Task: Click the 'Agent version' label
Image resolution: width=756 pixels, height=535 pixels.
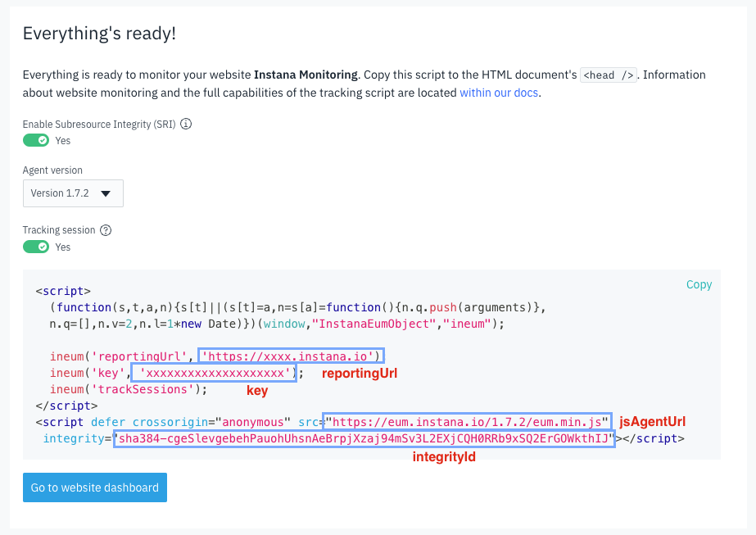Action: point(52,170)
